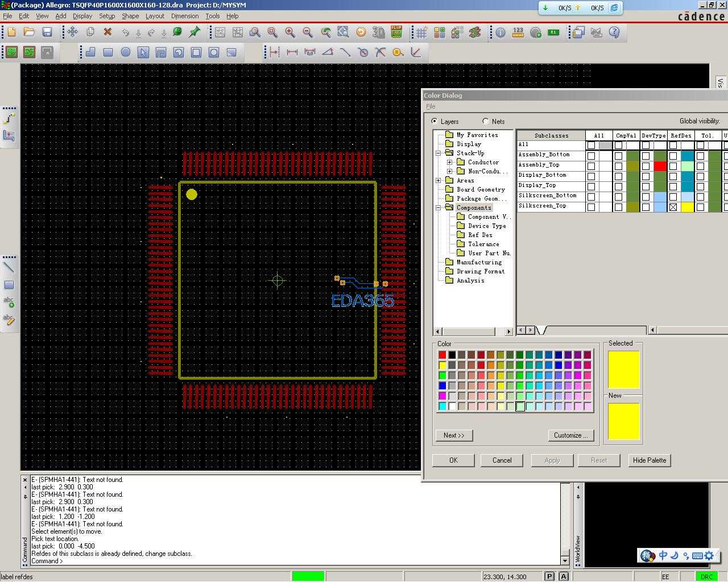
Task: Open the Help question mark icon
Action: pos(614,32)
